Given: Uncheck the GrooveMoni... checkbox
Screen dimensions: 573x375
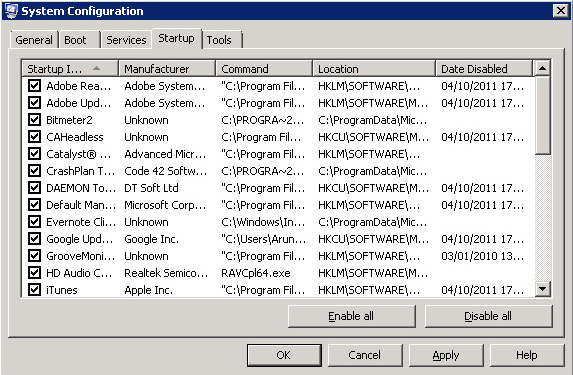Looking at the screenshot, I should tap(34, 256).
